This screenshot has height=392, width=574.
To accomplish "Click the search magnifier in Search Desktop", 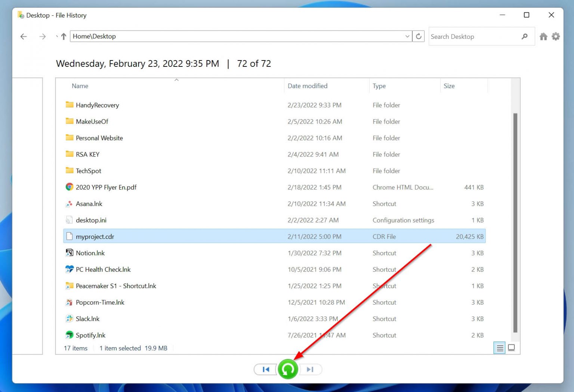I will (525, 36).
